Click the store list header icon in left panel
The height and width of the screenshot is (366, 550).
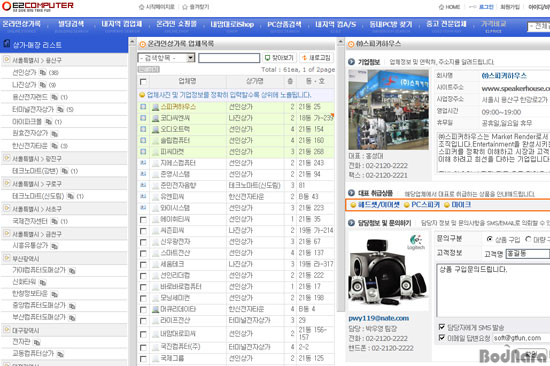pyautogui.click(x=7, y=44)
